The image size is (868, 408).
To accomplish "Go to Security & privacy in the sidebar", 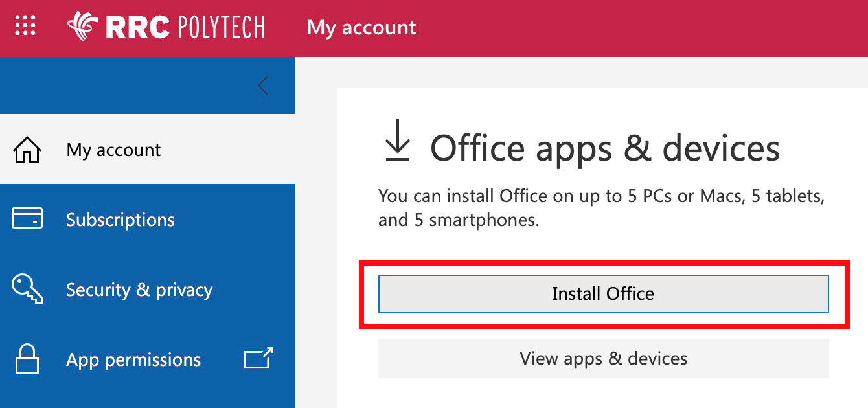I will pyautogui.click(x=139, y=289).
